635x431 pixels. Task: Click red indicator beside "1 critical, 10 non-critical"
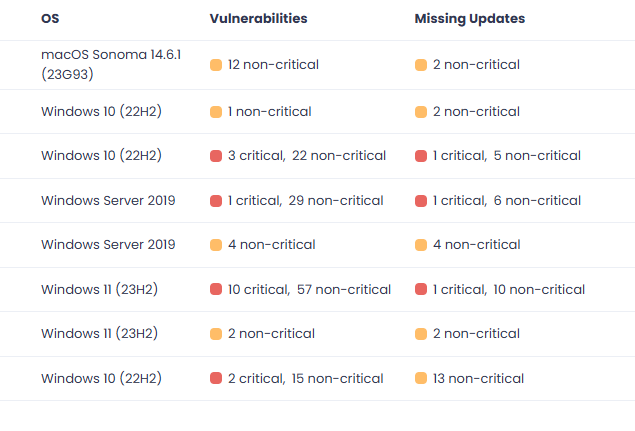pos(421,290)
